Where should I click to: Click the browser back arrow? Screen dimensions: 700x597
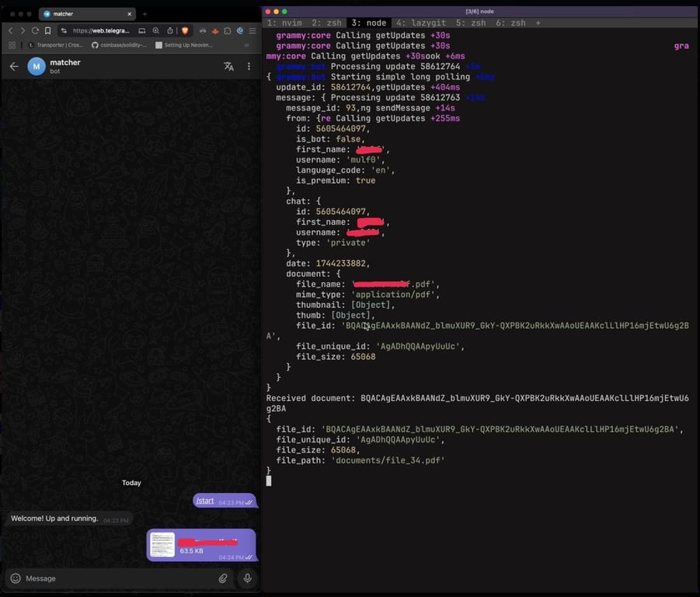(11, 31)
